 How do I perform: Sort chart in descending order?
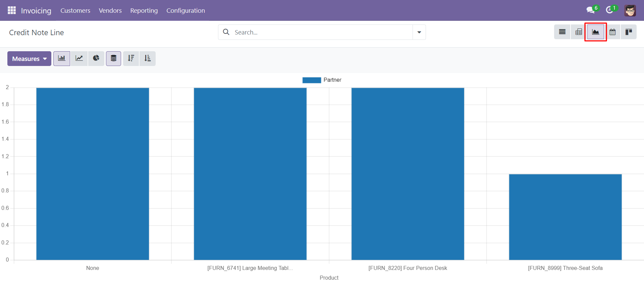[131, 59]
